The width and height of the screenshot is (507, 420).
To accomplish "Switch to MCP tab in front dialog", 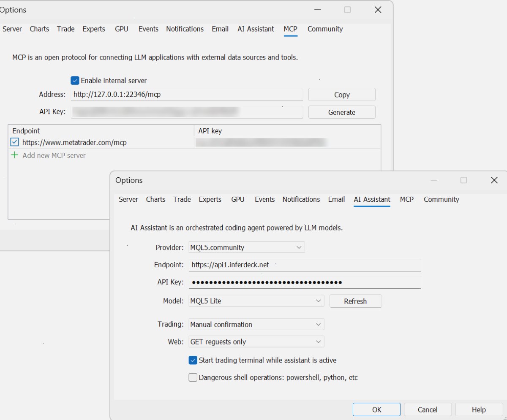I will point(407,199).
